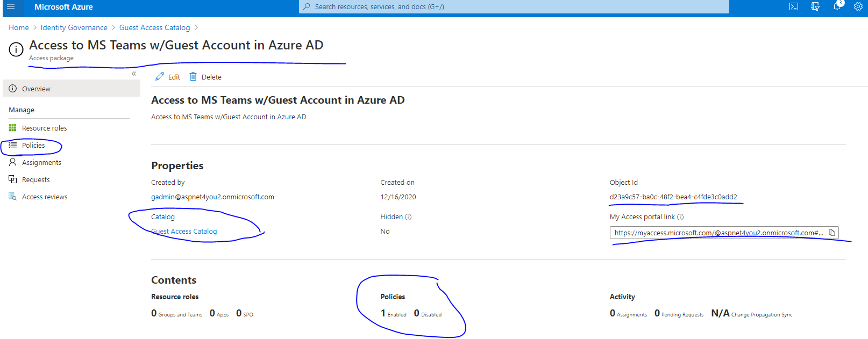The height and width of the screenshot is (339, 868).
Task: Click the Edit pencil icon
Action: (x=160, y=77)
